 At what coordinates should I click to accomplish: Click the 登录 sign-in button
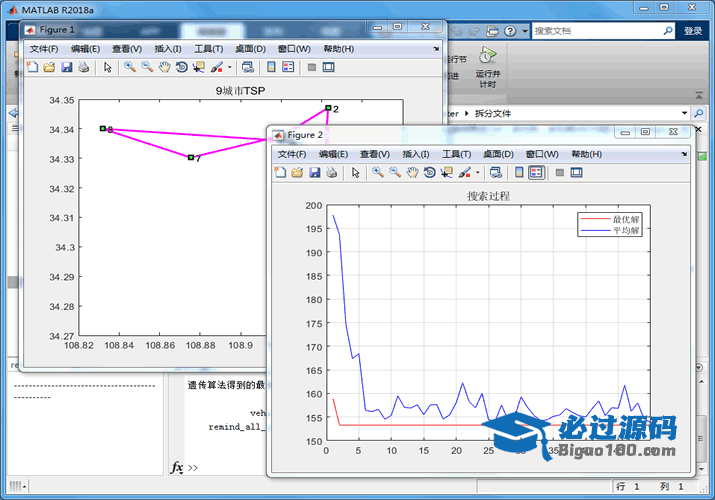click(x=693, y=31)
